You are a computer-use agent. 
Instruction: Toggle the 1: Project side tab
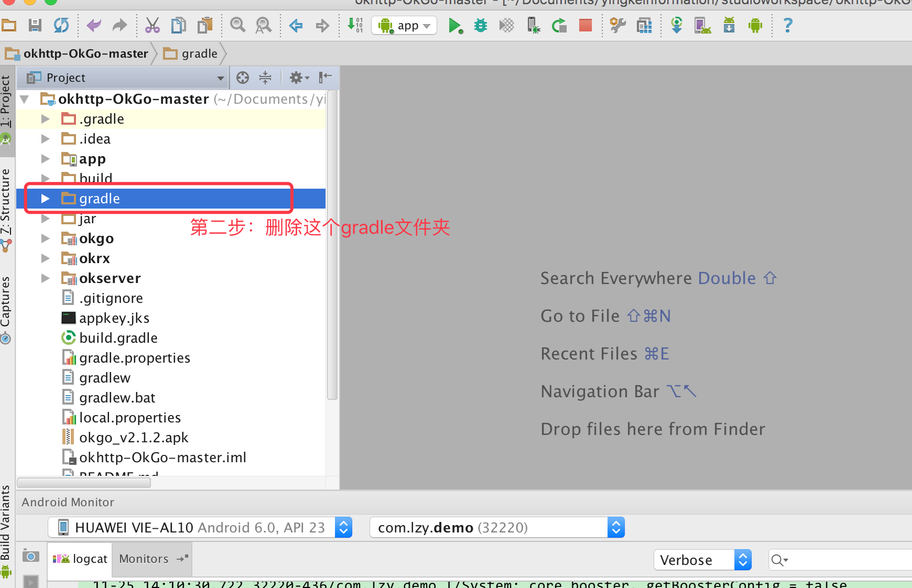coord(7,110)
